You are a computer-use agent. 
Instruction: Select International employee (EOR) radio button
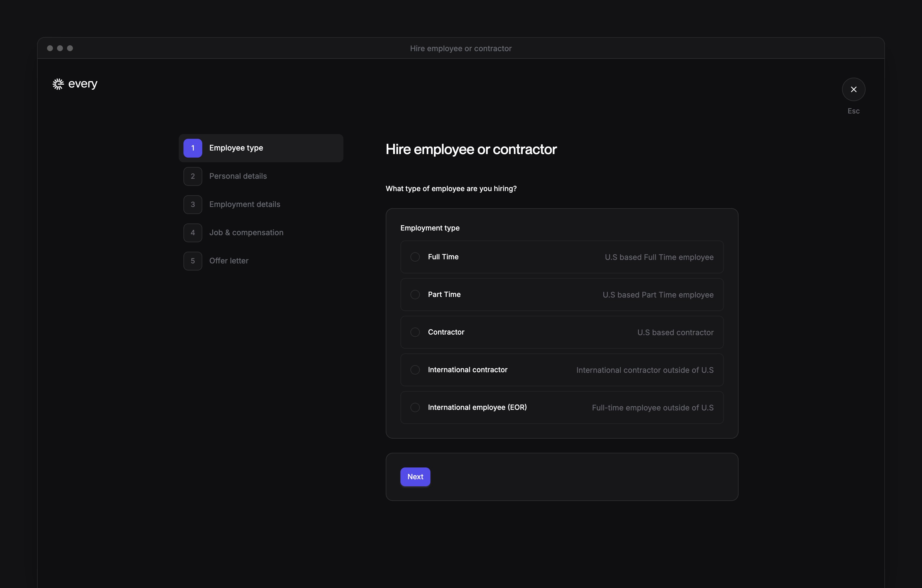(x=415, y=407)
